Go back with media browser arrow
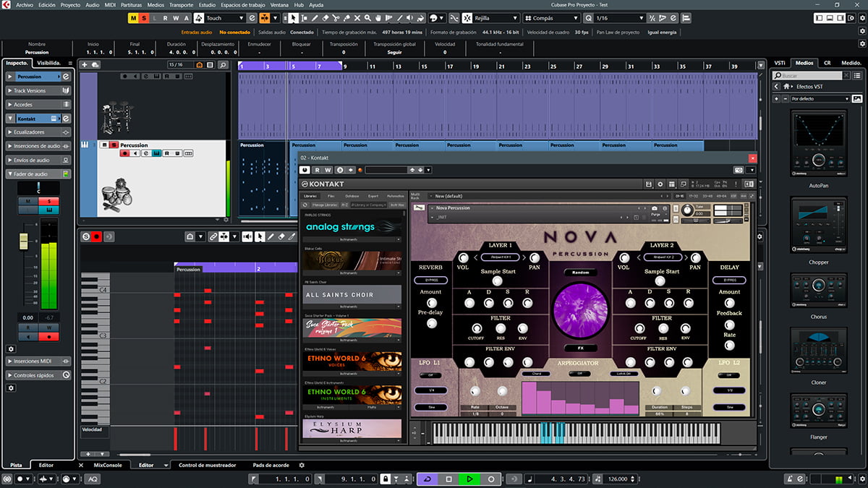 [776, 86]
